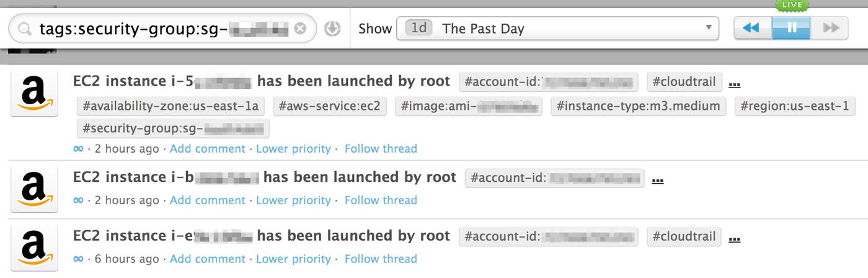Clear the search query with the X icon
This screenshot has width=868, height=278.
pyautogui.click(x=300, y=29)
